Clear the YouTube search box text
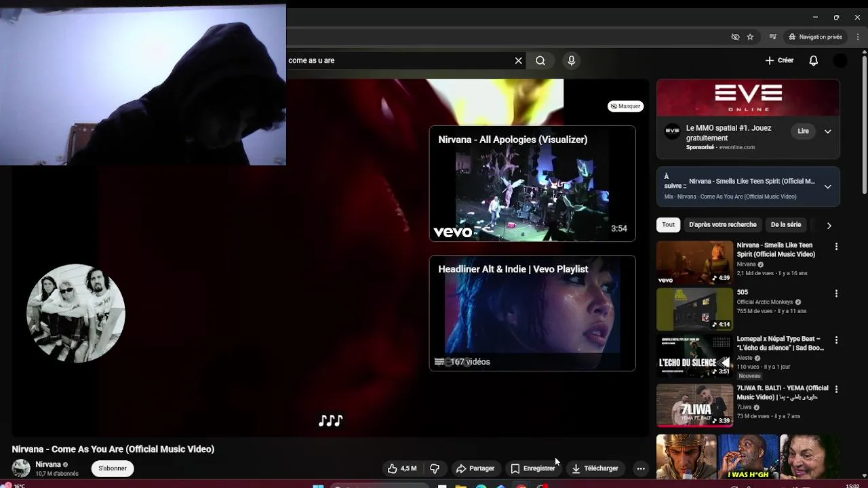Viewport: 868px width, 488px height. 519,60
